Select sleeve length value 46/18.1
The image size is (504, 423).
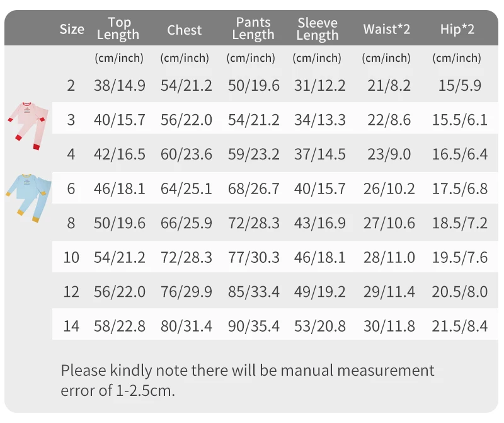pyautogui.click(x=320, y=257)
